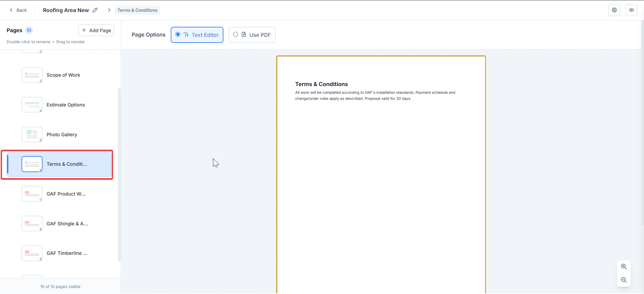644x294 pixels.
Task: Click the Terms & Conditions breadcrumb
Action: 137,10
